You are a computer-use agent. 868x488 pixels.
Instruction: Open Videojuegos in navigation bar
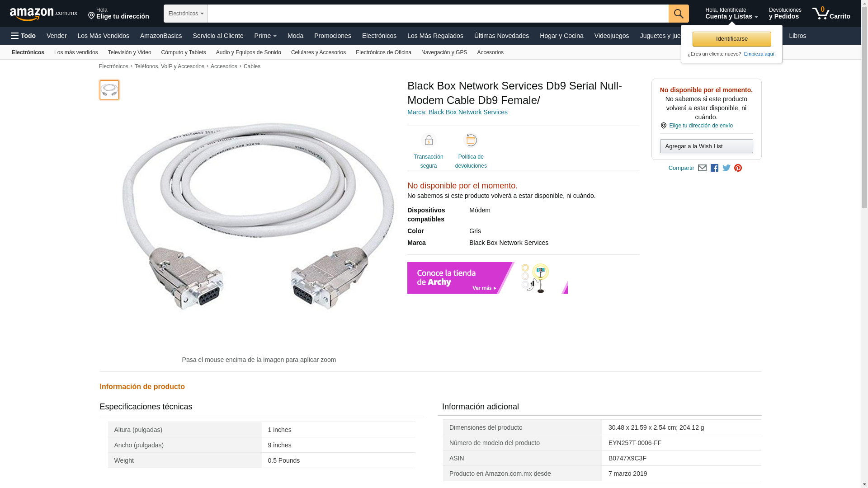611,36
